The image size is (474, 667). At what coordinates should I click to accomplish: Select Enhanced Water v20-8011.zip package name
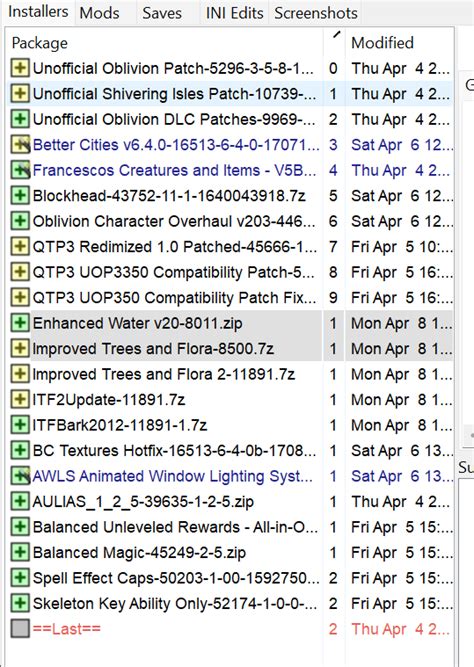[x=137, y=323]
